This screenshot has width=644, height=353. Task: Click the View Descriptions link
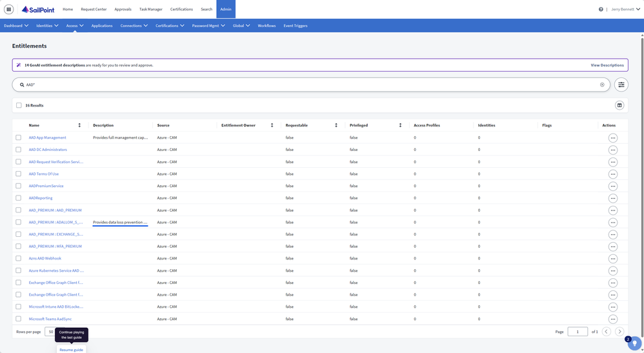point(607,65)
